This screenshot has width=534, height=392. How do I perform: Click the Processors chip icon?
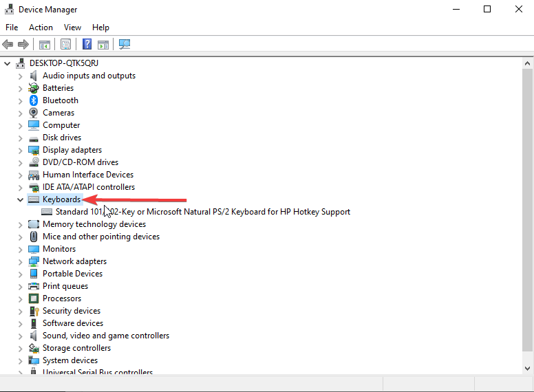click(x=33, y=298)
